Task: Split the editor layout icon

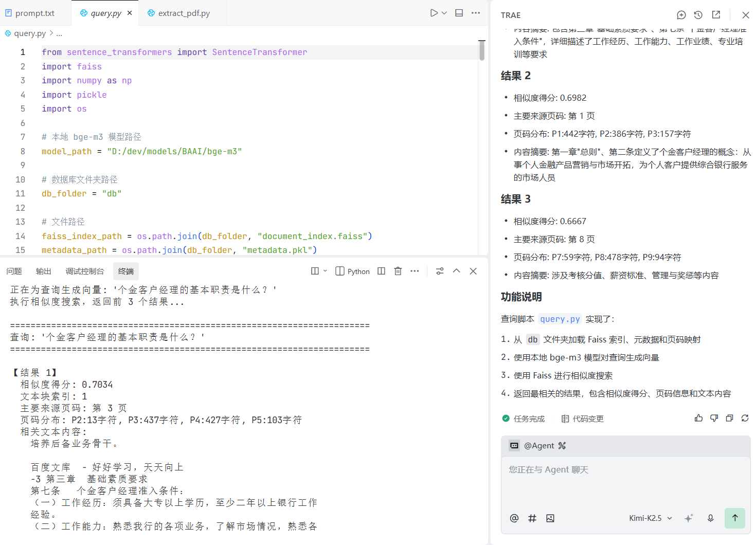Action: pos(459,13)
